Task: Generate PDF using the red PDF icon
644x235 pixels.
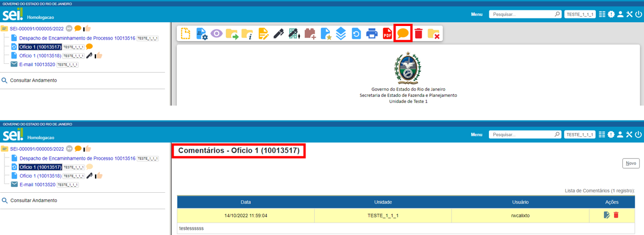Action: click(x=387, y=34)
